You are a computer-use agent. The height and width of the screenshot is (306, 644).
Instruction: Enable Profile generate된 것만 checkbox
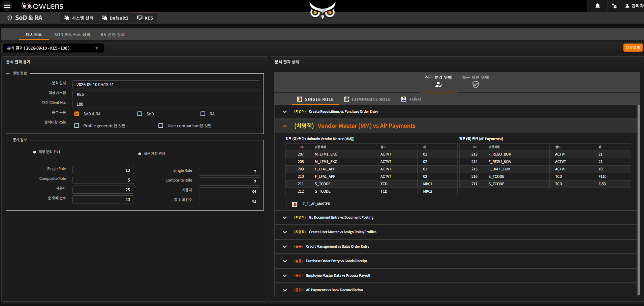(x=76, y=126)
